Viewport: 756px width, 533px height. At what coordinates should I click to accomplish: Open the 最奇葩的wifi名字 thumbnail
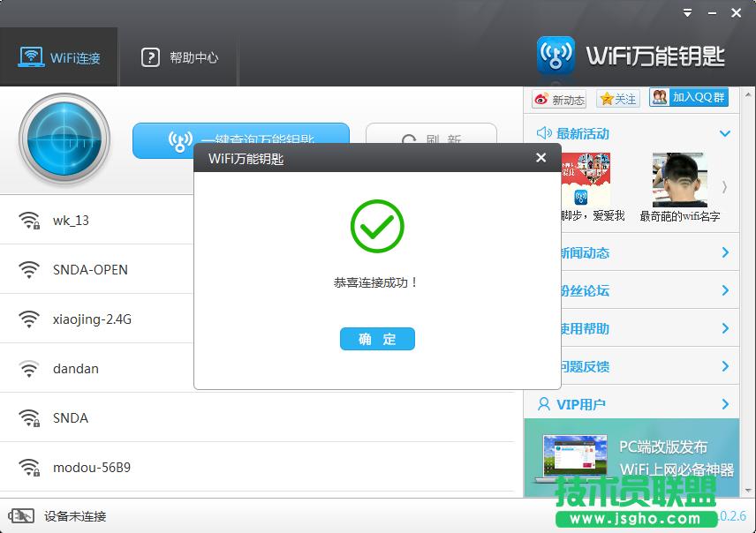click(x=678, y=179)
